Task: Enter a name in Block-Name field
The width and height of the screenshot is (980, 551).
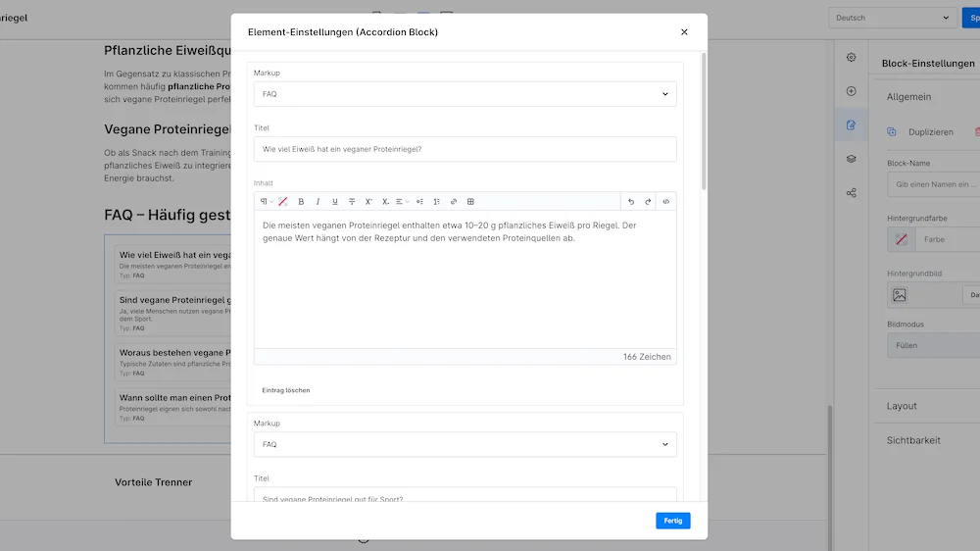Action: (x=934, y=184)
